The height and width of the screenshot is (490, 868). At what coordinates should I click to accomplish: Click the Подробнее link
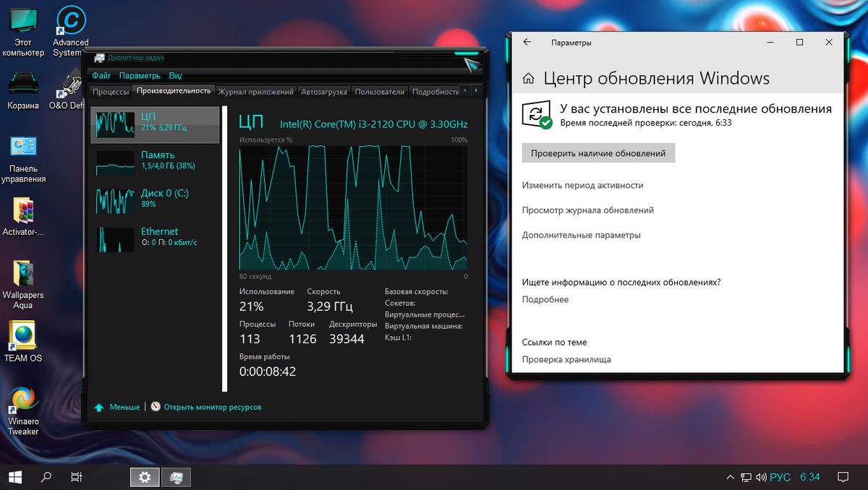click(545, 299)
